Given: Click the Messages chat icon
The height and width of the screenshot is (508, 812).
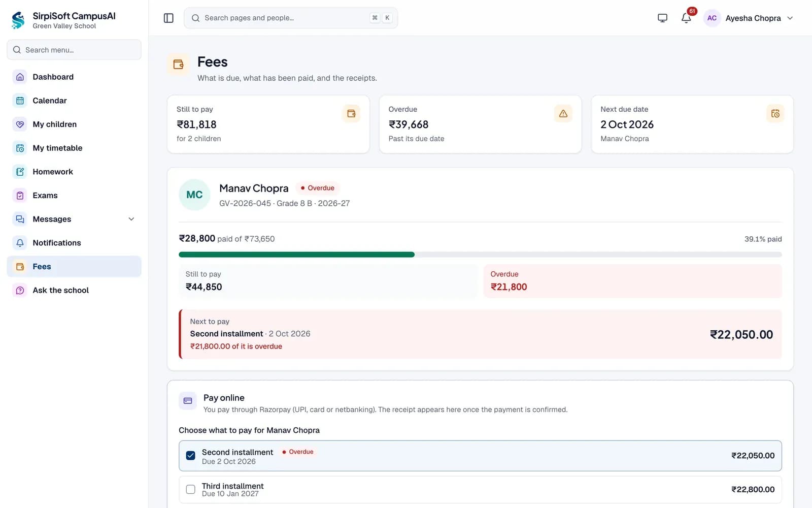Looking at the screenshot, I should [20, 219].
